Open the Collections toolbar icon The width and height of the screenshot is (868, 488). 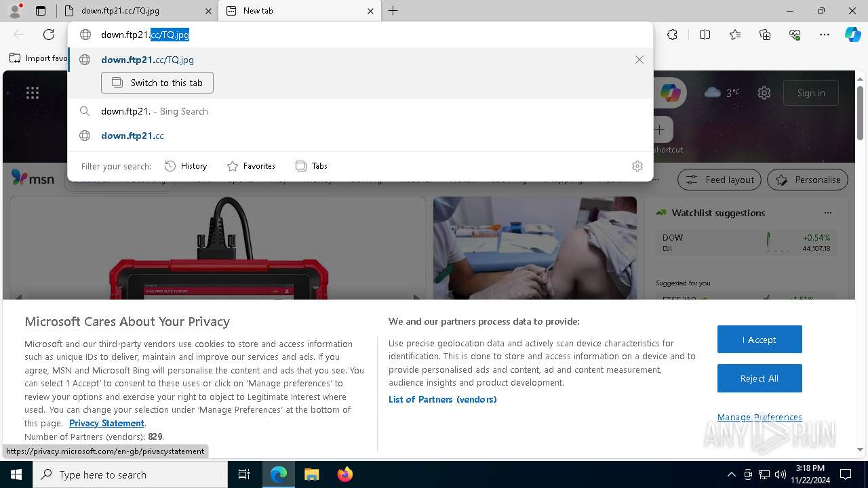pos(765,35)
